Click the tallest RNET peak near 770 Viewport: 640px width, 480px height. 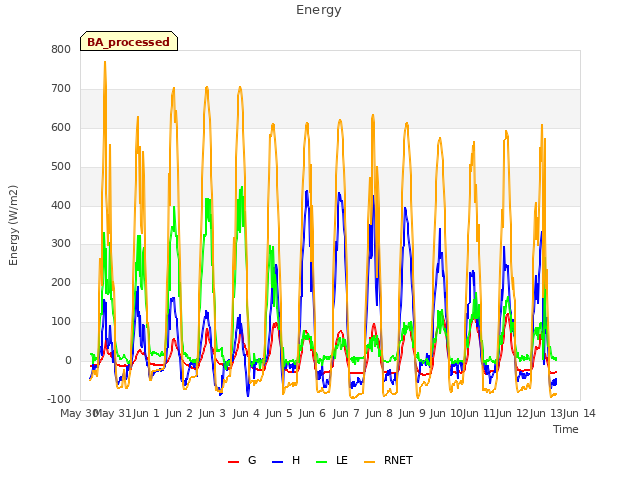click(105, 62)
